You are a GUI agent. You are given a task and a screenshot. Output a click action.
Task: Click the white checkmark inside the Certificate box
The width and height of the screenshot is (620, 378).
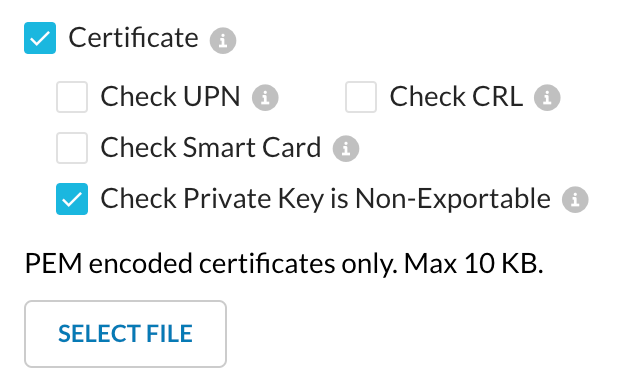click(x=40, y=38)
